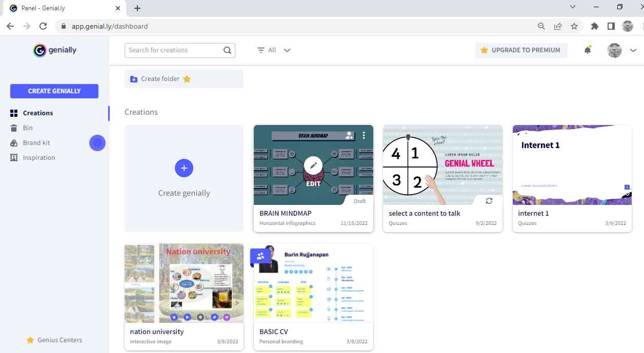Viewport: 644px width, 353px height.
Task: Click the Create genially card text
Action: [x=184, y=193]
